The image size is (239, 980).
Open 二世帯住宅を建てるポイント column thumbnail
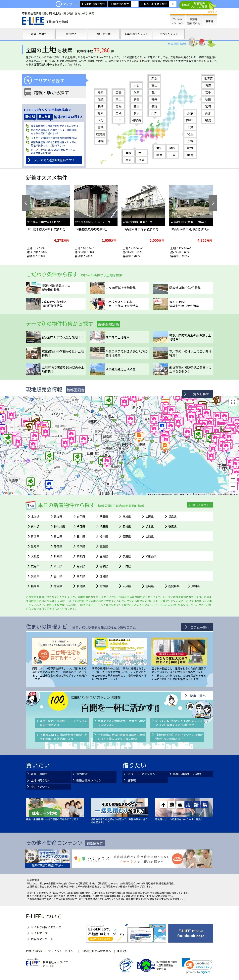pyautogui.click(x=60, y=651)
